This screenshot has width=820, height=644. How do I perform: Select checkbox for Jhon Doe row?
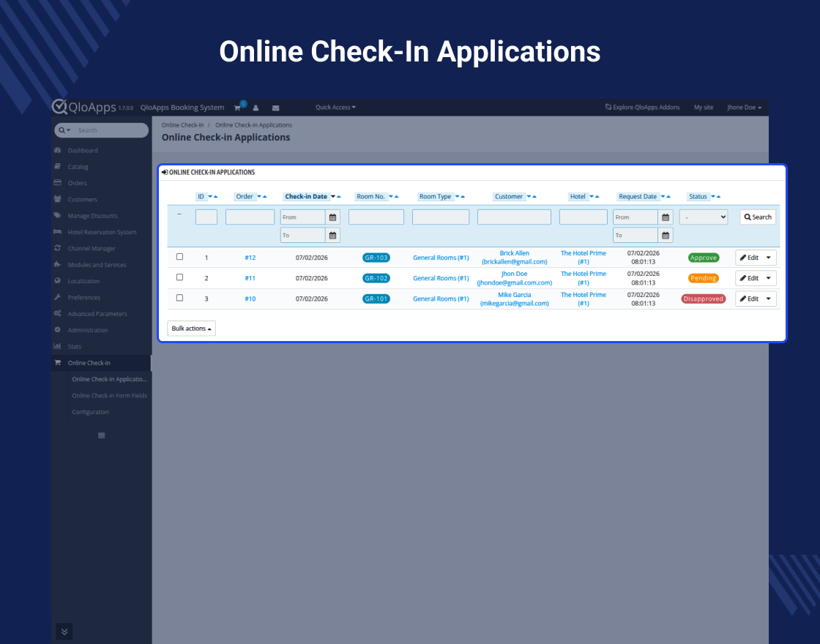pos(179,277)
